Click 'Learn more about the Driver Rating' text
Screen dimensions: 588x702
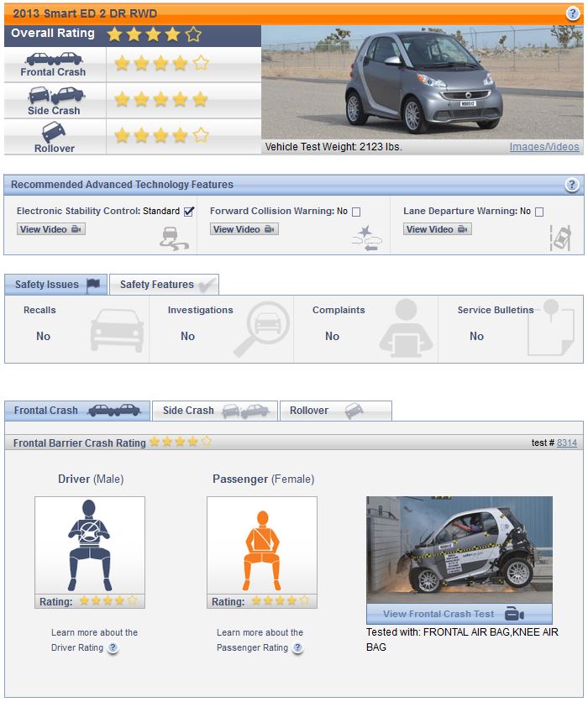pyautogui.click(x=94, y=640)
